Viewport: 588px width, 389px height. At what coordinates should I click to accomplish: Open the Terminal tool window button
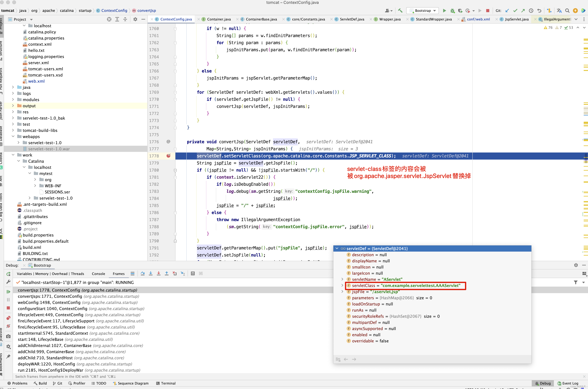(166, 383)
